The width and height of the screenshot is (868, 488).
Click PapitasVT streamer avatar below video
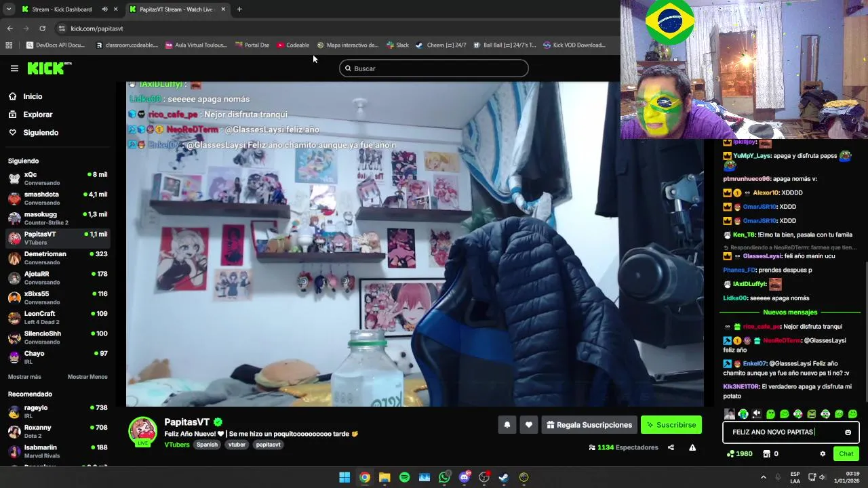point(143,431)
